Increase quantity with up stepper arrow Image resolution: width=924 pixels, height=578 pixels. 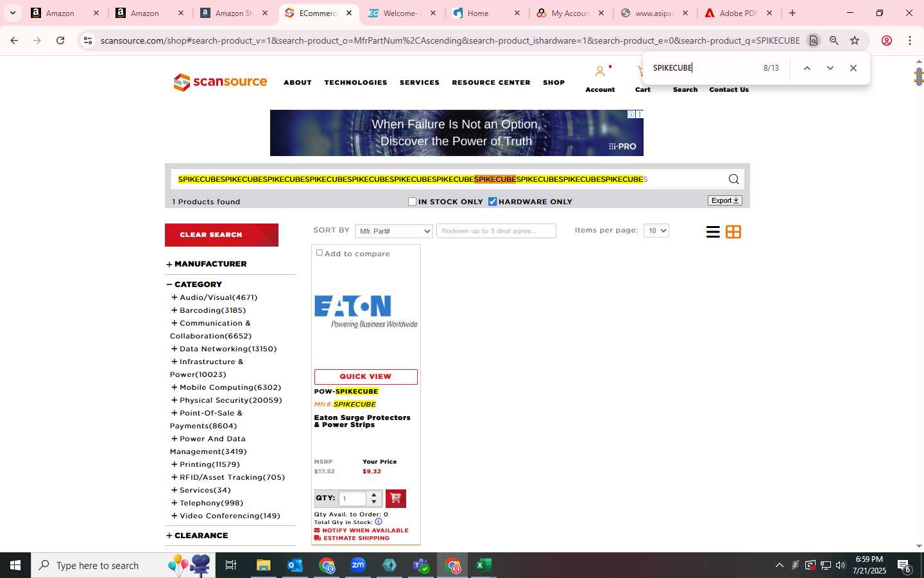tap(374, 495)
